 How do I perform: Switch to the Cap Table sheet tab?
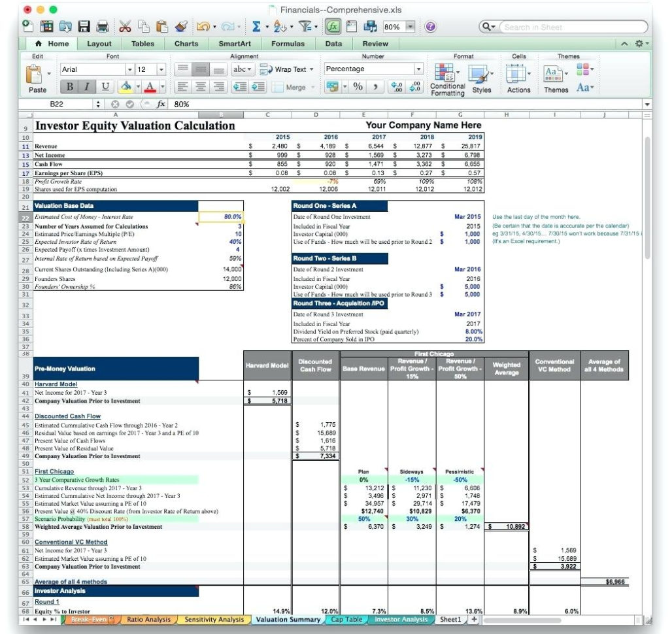click(347, 619)
